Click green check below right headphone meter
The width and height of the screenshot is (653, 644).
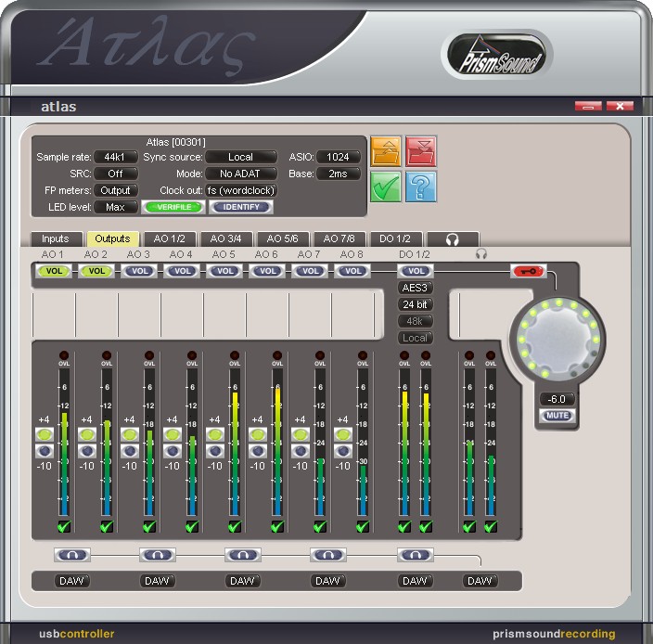[491, 526]
